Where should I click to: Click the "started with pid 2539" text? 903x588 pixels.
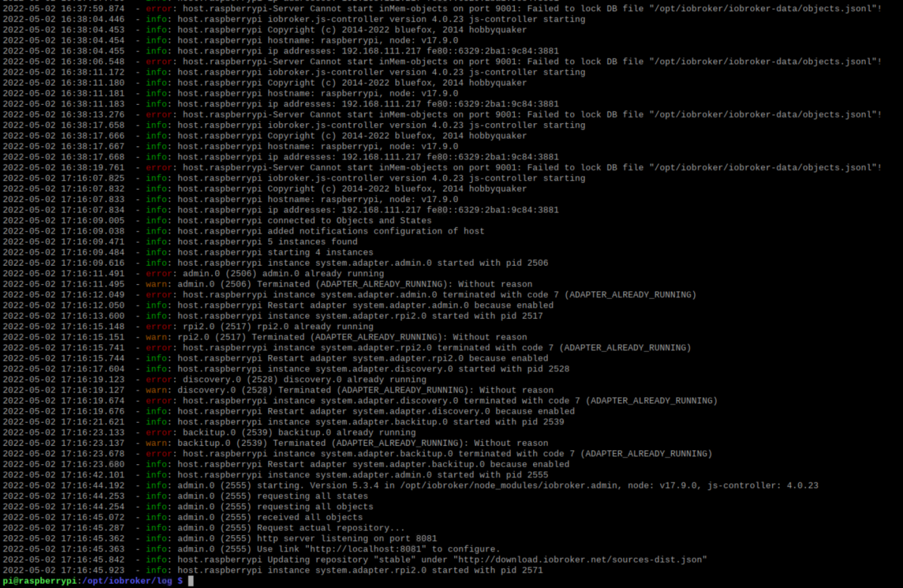click(508, 422)
